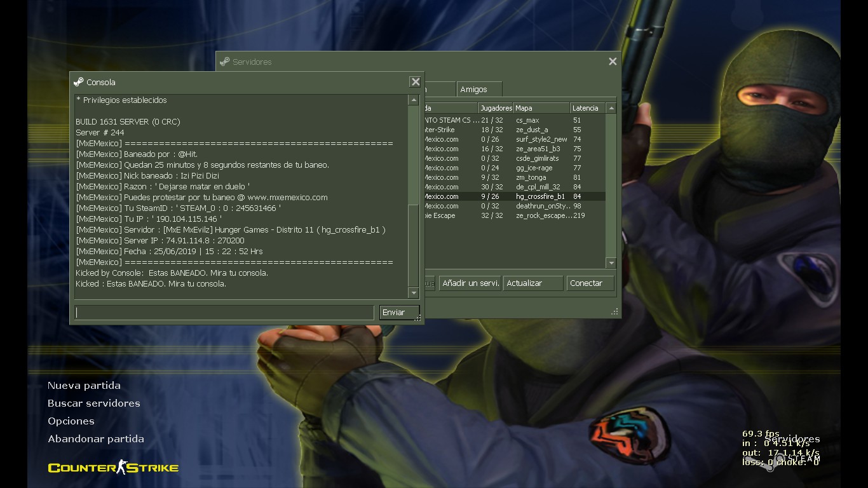The image size is (868, 488).
Task: Click the Servidores window resize grip
Action: [x=614, y=312]
